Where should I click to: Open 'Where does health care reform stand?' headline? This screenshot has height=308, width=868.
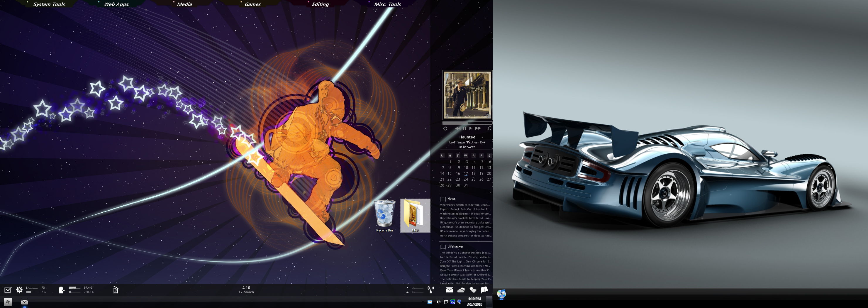pos(465,205)
